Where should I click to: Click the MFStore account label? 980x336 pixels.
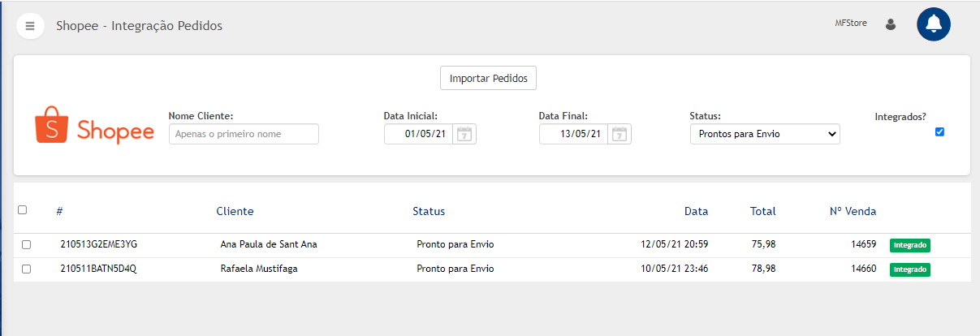851,24
